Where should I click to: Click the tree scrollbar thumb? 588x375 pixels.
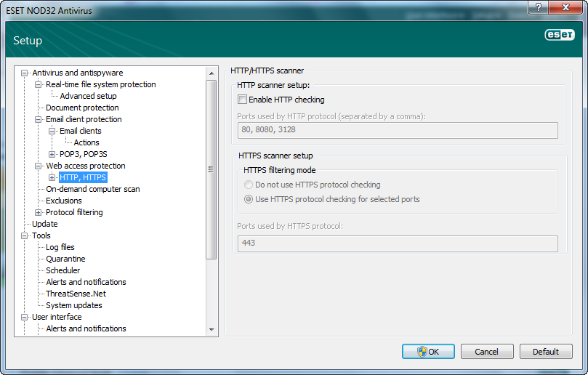click(212, 169)
